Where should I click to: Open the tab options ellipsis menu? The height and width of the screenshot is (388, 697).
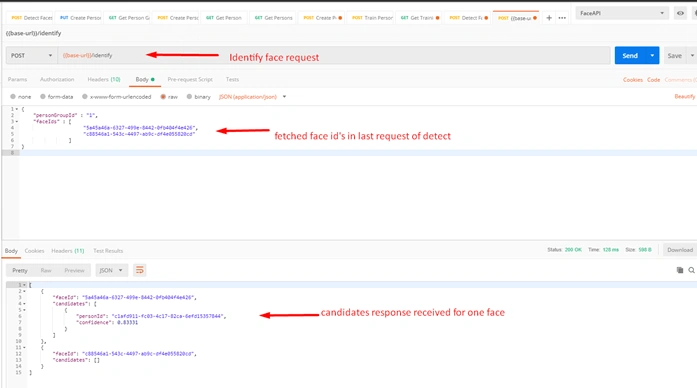pyautogui.click(x=562, y=18)
